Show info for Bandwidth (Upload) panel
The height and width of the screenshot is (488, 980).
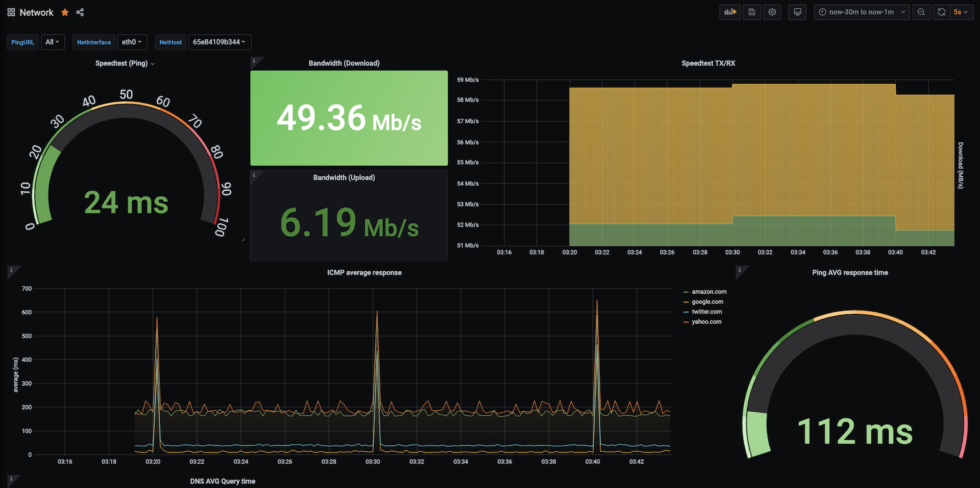point(254,175)
